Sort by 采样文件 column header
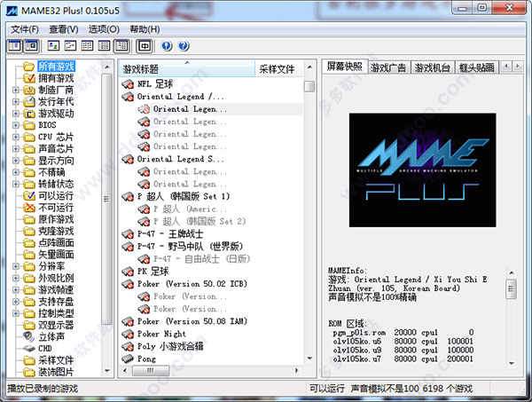Screen dimensions: 532x402 [278, 69]
